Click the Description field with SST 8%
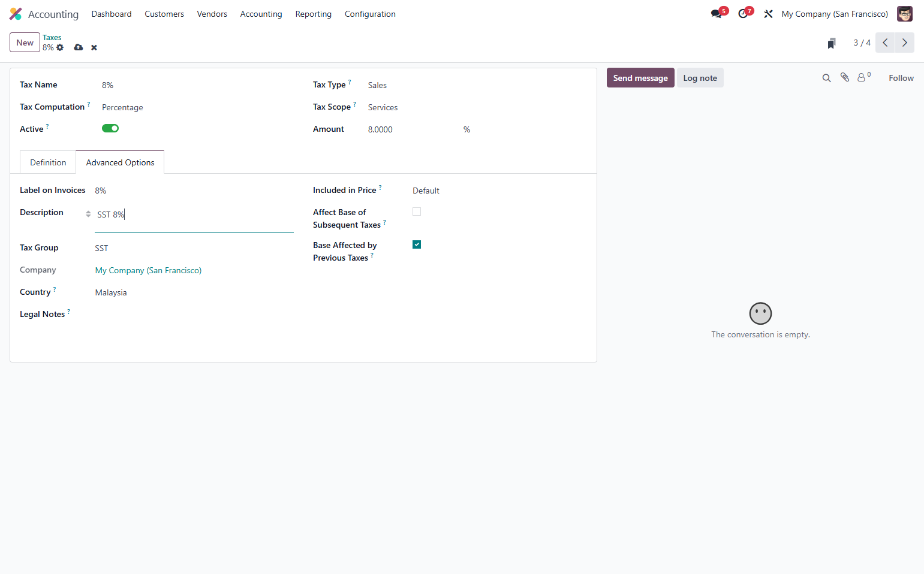This screenshot has width=924, height=574. [x=194, y=219]
